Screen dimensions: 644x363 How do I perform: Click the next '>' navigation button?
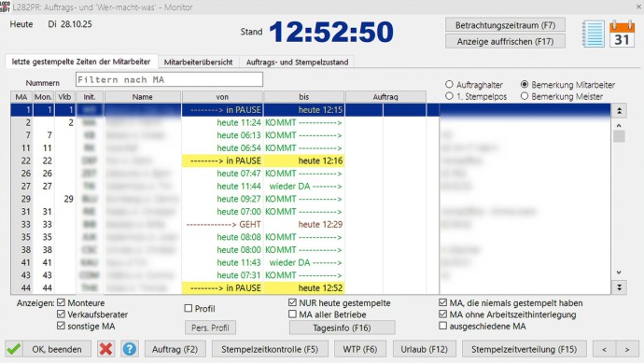[627, 349]
